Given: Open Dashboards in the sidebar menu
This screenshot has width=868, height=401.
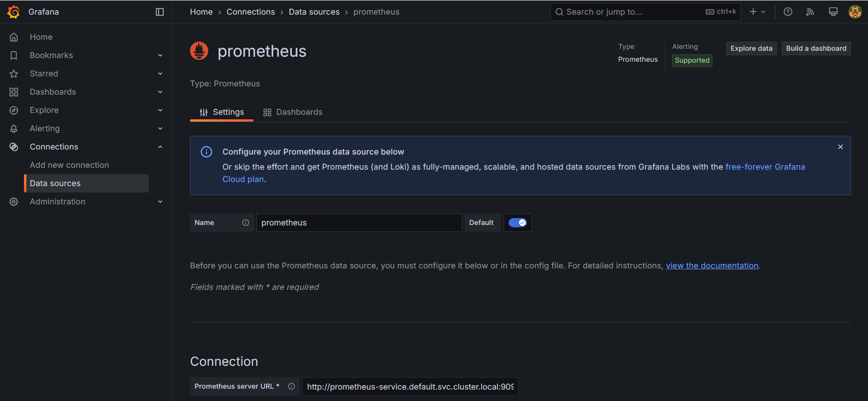Looking at the screenshot, I should (53, 92).
